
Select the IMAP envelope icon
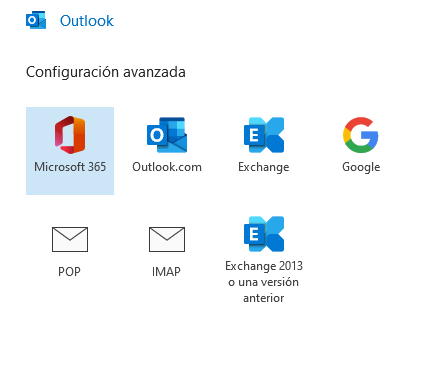pyautogui.click(x=167, y=239)
